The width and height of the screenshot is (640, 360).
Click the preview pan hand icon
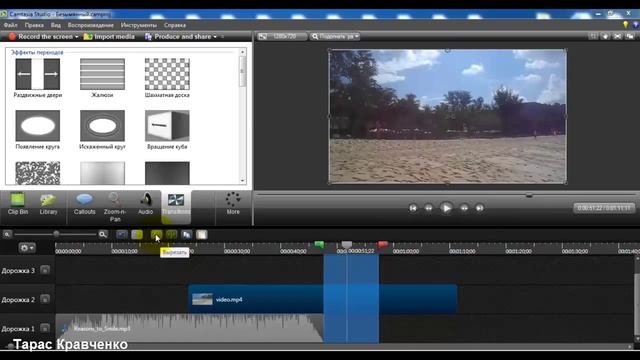(x=605, y=36)
